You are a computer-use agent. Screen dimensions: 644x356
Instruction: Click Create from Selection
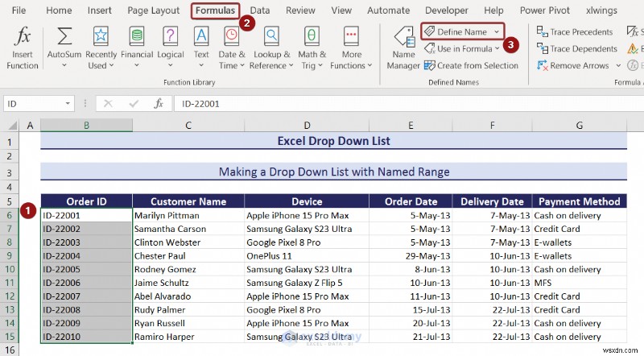471,65
